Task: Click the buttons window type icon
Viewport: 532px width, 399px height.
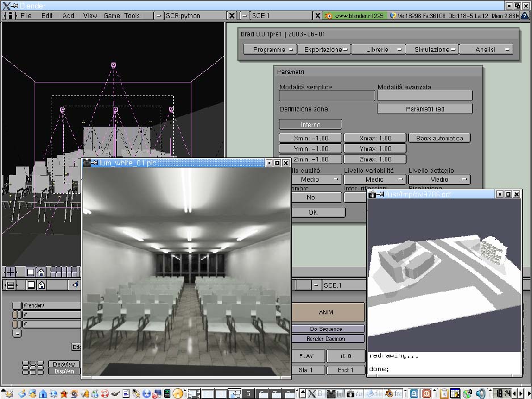Action: [x=10, y=285]
